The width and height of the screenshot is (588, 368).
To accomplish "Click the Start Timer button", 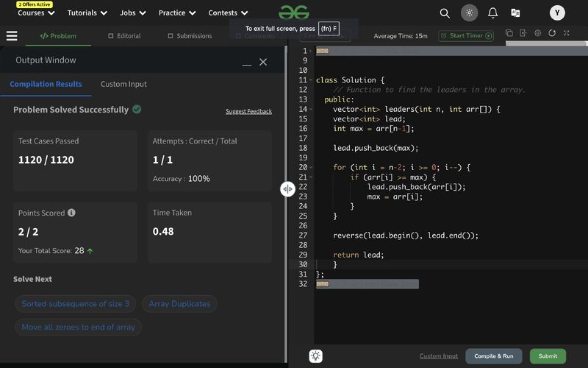I will click(x=466, y=35).
